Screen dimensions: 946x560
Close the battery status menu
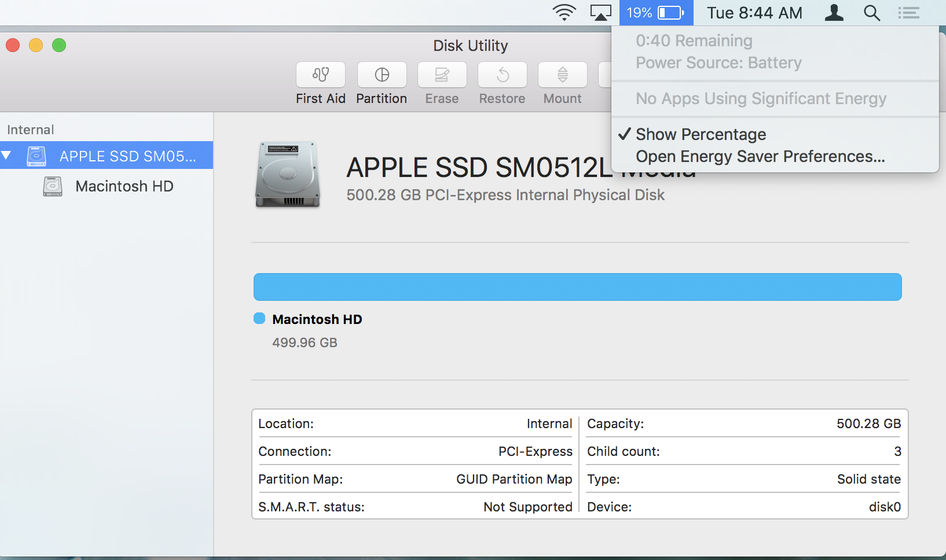point(656,12)
